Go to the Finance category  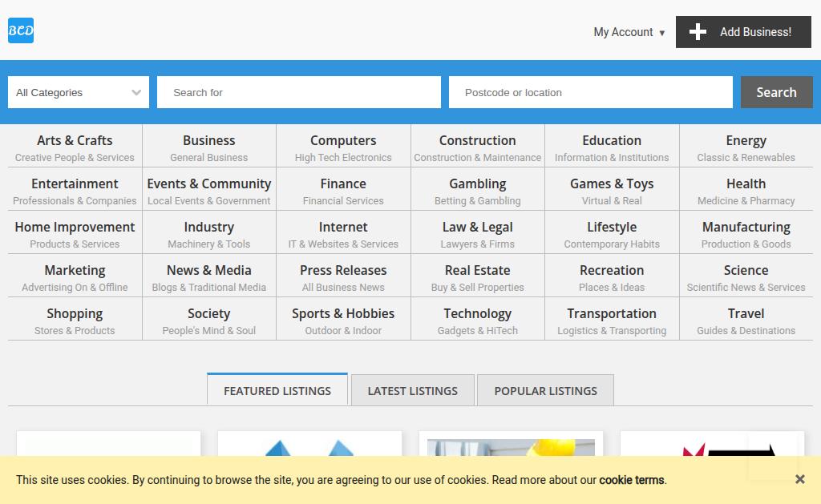tap(343, 183)
